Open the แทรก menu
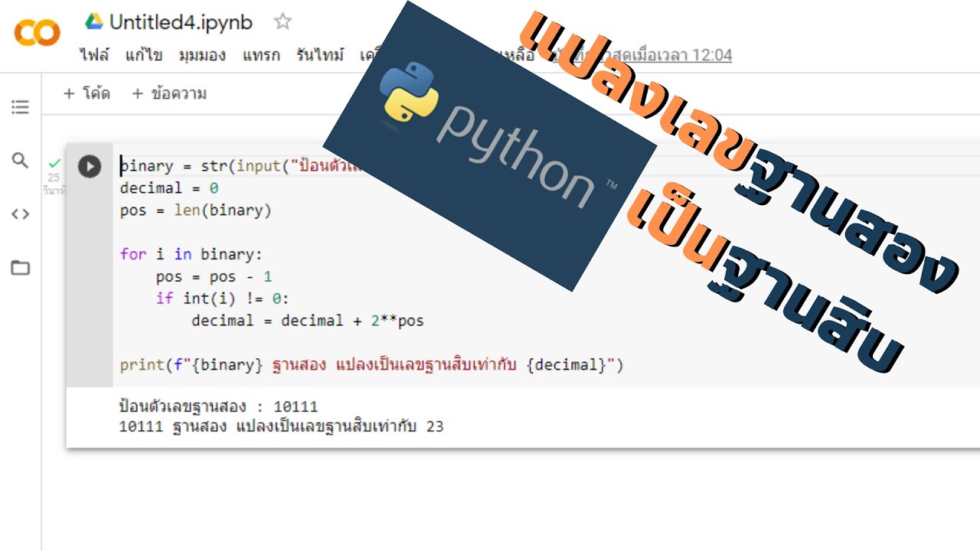 point(261,55)
